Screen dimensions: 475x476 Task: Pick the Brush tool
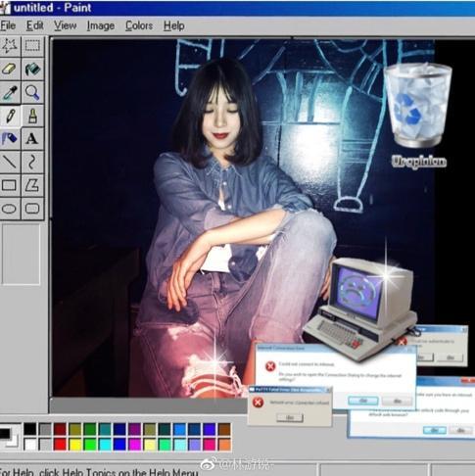[32, 116]
